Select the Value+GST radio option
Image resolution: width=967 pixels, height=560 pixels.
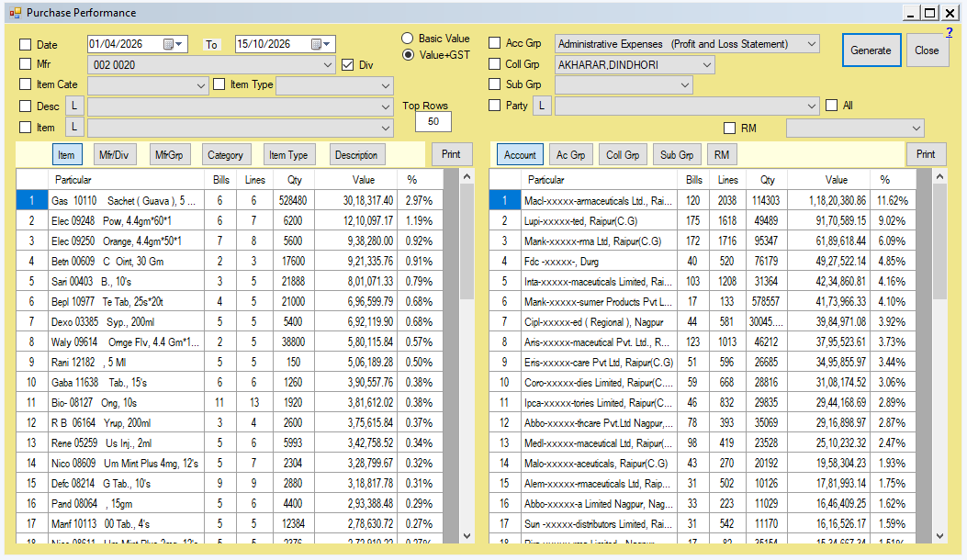tap(407, 55)
